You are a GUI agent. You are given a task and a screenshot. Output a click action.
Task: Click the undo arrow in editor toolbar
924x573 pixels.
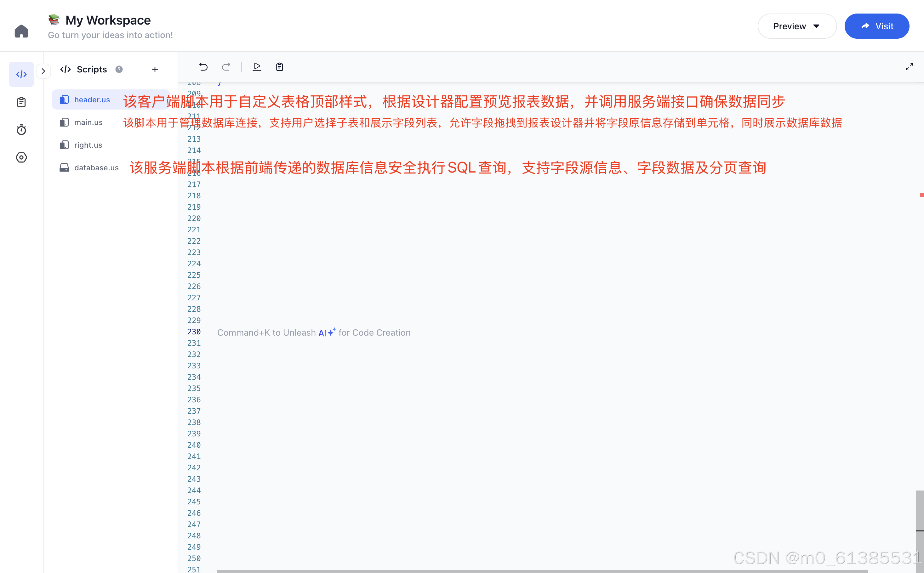pyautogui.click(x=203, y=67)
